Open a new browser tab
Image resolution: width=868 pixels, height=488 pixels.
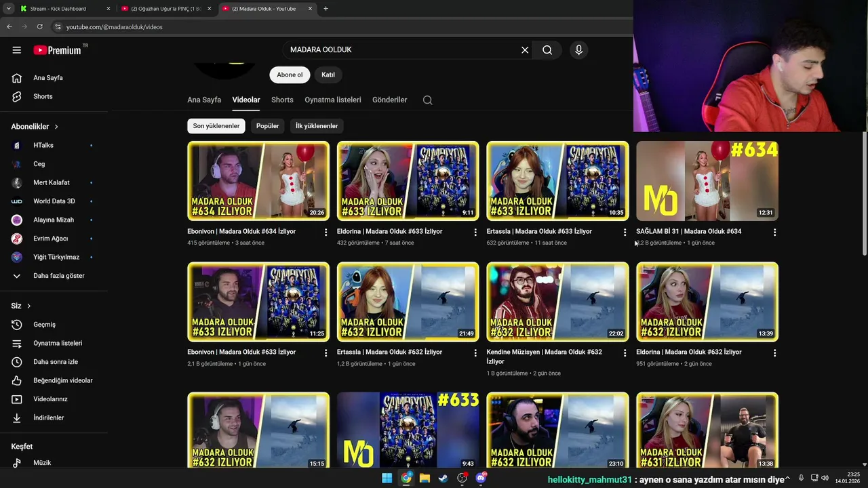point(325,9)
